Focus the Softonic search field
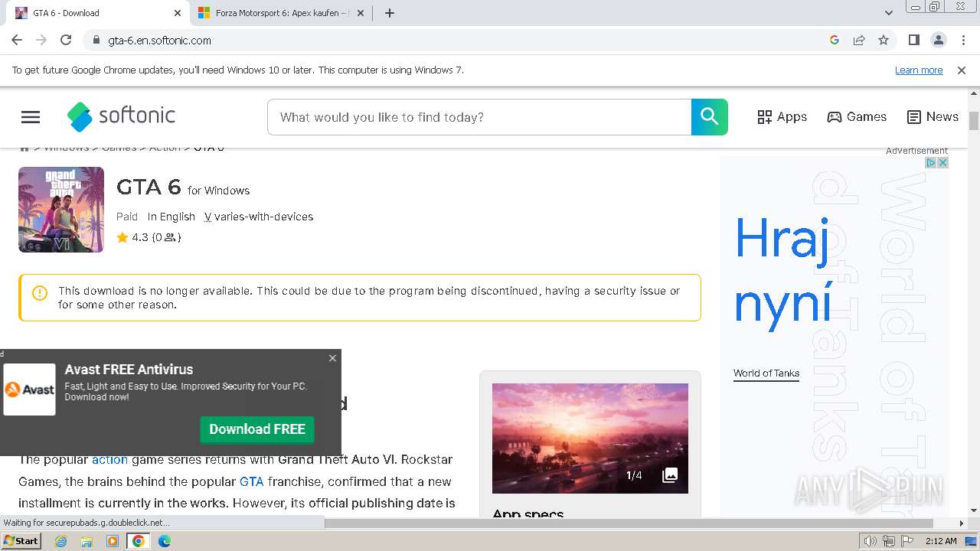Image resolution: width=980 pixels, height=551 pixels. pos(479,117)
